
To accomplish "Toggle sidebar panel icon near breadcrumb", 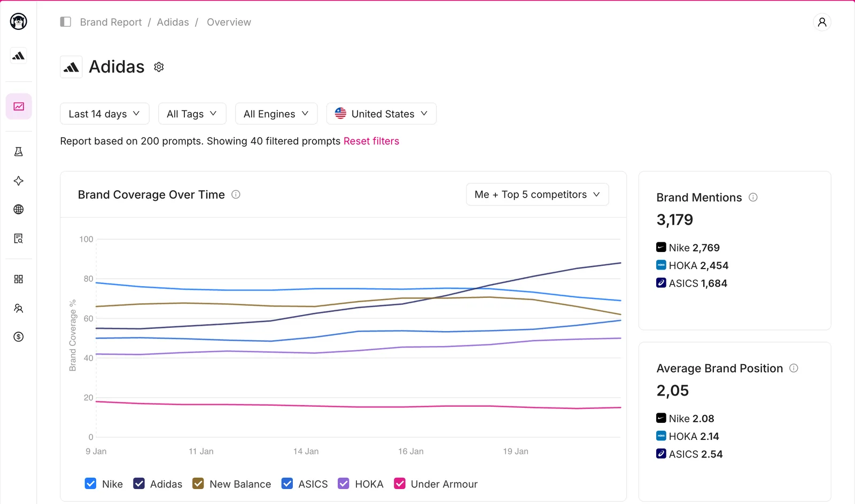I will [66, 22].
